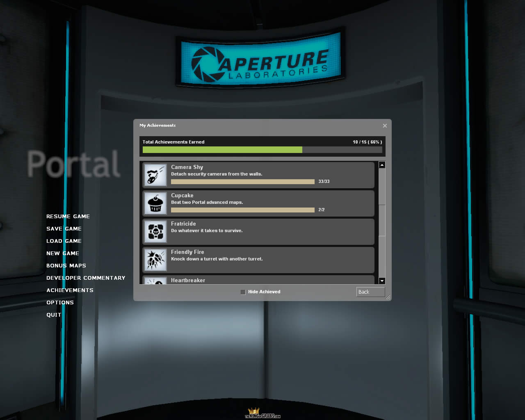Screen dimensions: 525x420
Task: Select Resume Game from main menu
Action: pyautogui.click(x=68, y=217)
